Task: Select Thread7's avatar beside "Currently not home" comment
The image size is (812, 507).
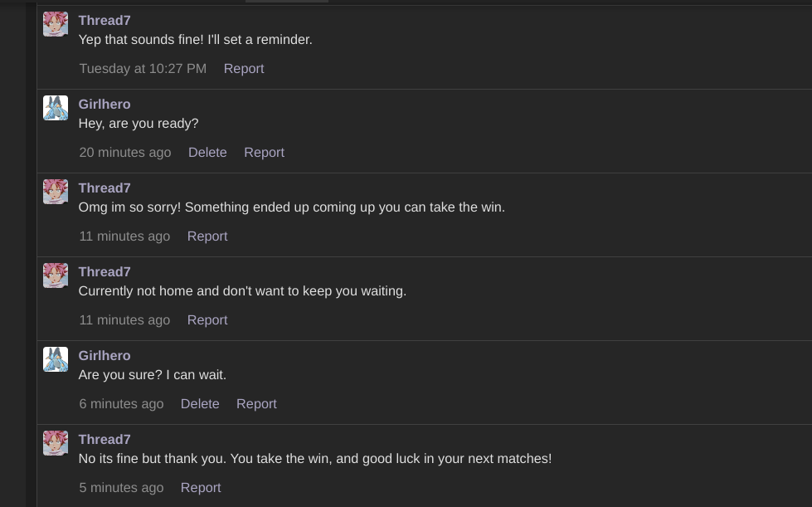Action: [x=56, y=275]
